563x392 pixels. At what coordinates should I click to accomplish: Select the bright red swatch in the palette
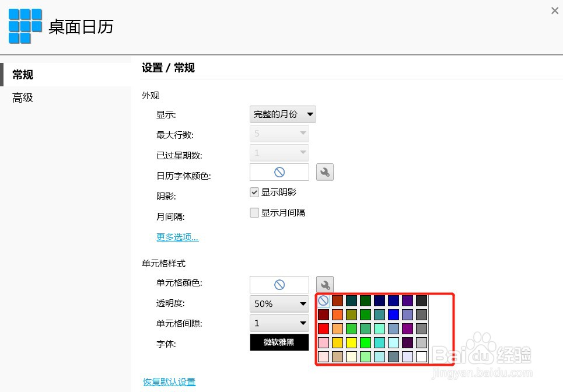point(323,328)
